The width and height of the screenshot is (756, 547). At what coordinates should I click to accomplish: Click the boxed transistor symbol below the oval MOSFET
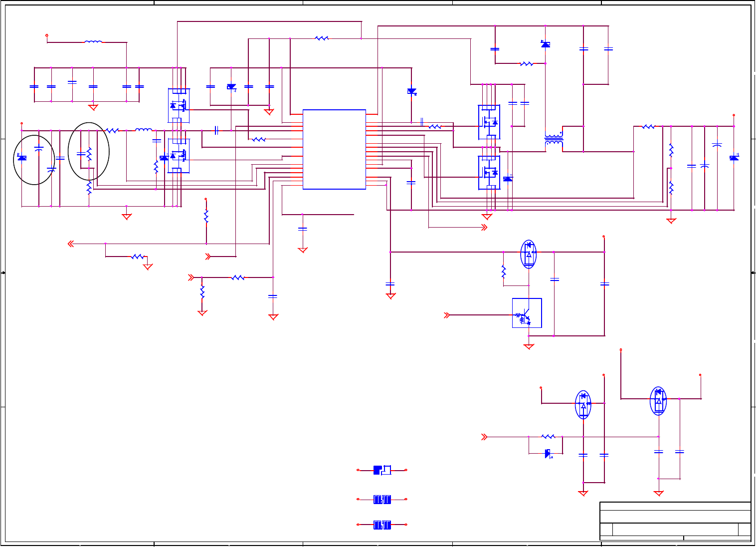[527, 313]
